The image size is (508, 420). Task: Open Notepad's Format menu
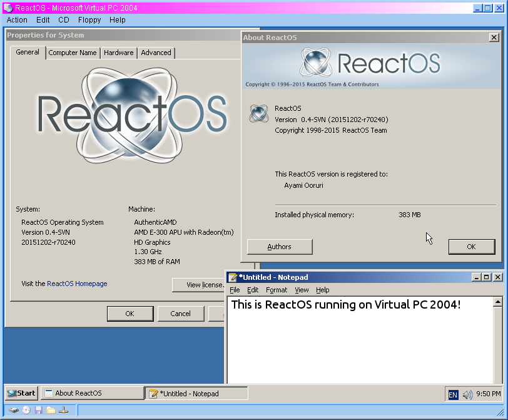[277, 290]
